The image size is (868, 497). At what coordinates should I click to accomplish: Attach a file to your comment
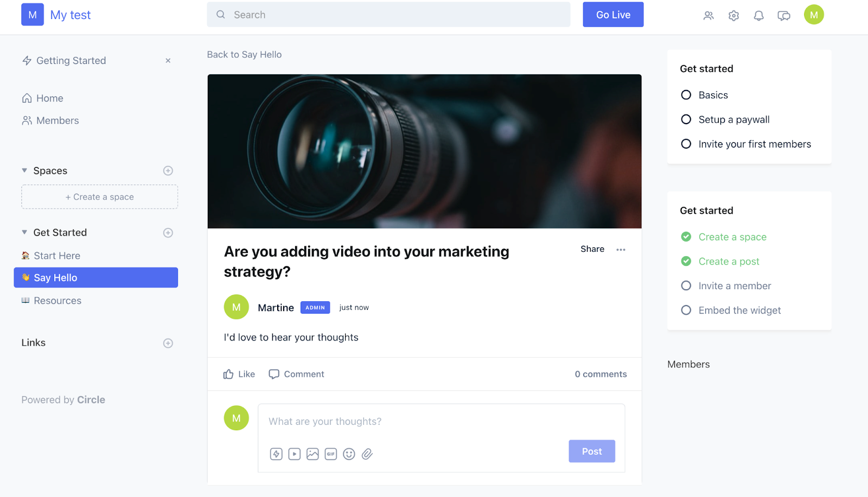pyautogui.click(x=367, y=454)
